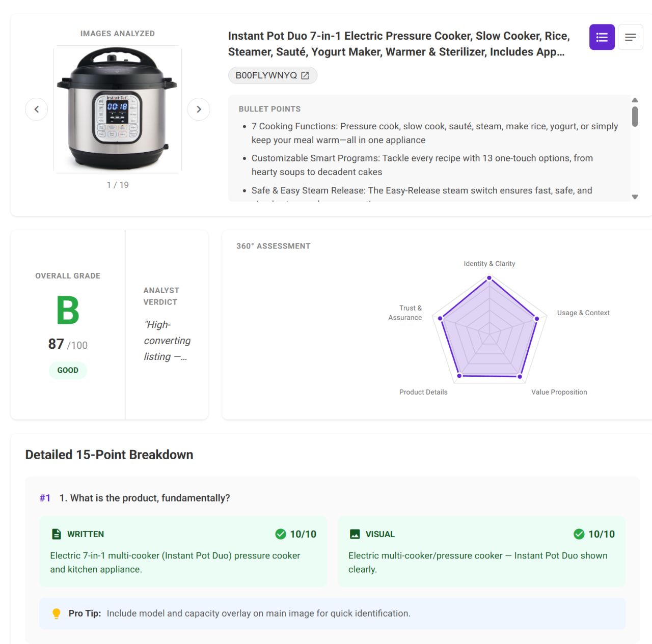The width and height of the screenshot is (652, 644).
Task: Advance to the next product image arrow
Action: point(199,109)
